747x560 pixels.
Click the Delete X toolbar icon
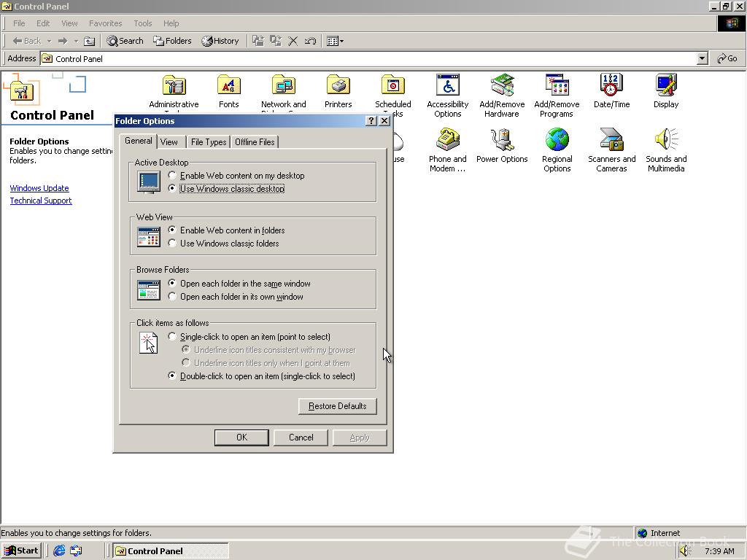(293, 41)
